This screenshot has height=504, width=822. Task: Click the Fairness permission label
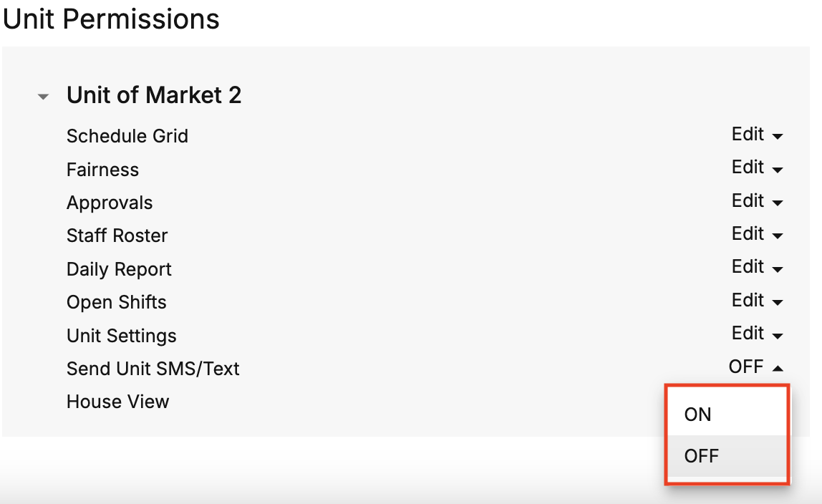pyautogui.click(x=102, y=170)
